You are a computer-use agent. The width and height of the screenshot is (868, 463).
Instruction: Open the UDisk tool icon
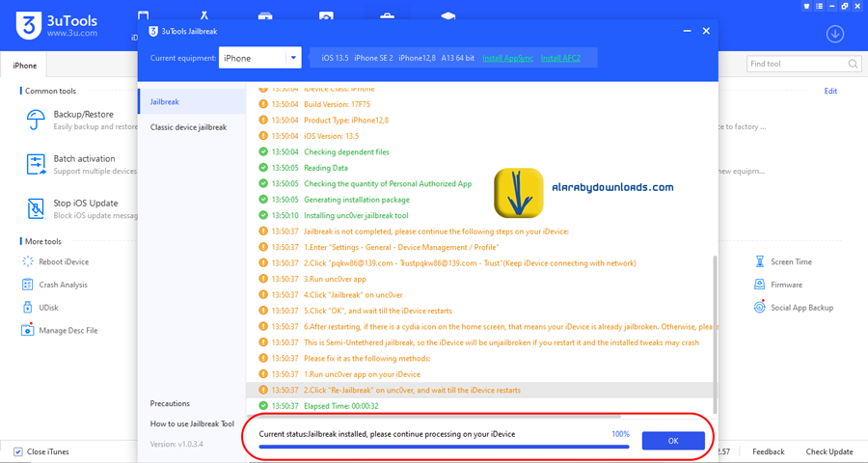point(27,308)
